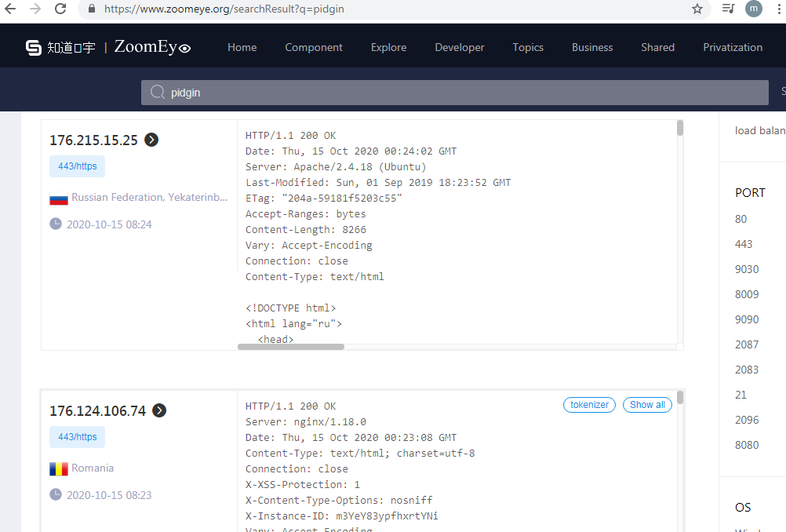786x532 pixels.
Task: Open the user profile avatar
Action: click(x=753, y=9)
